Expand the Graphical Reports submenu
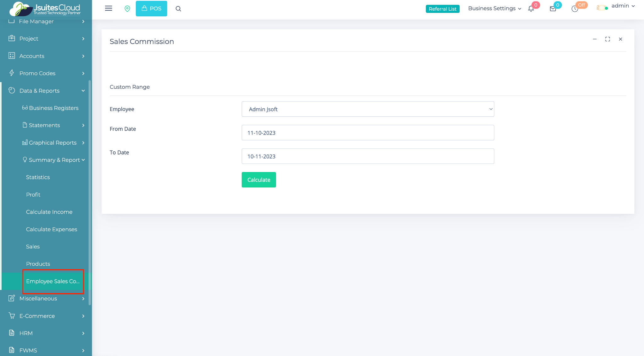Viewport: 644px width, 356px height. click(53, 143)
